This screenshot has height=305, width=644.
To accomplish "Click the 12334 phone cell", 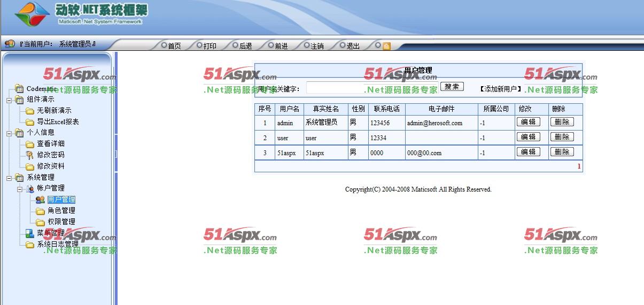I will click(387, 138).
